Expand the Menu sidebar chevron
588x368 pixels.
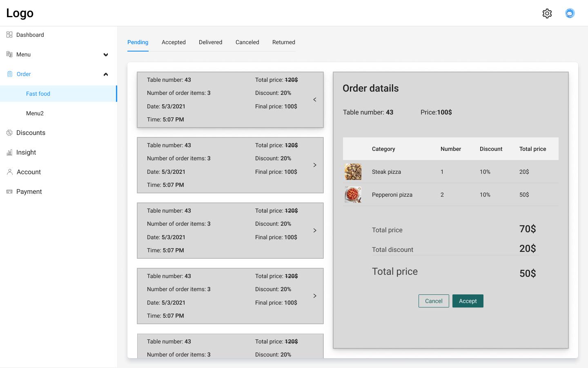[106, 55]
